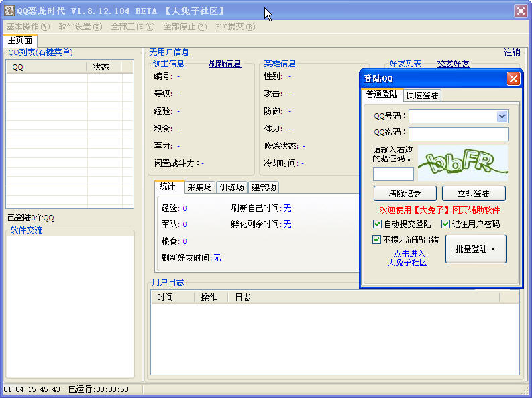
Task: Click the 批量登陆→ button
Action: point(476,249)
